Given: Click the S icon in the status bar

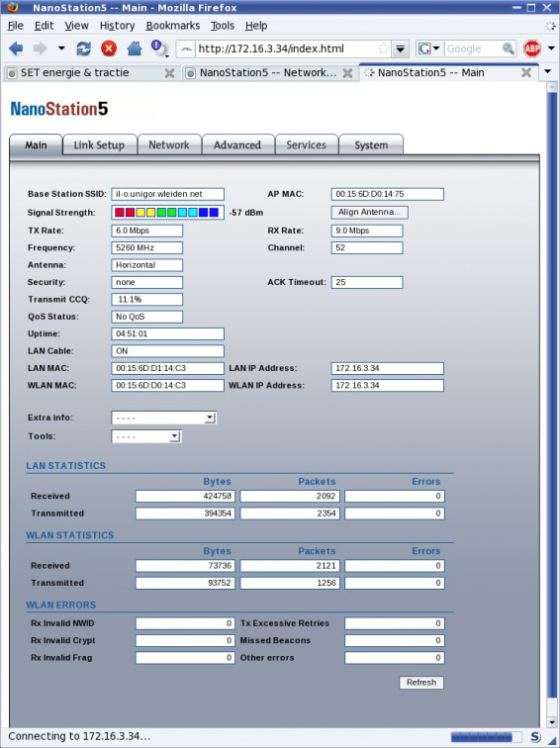Looking at the screenshot, I should pyautogui.click(x=535, y=736).
